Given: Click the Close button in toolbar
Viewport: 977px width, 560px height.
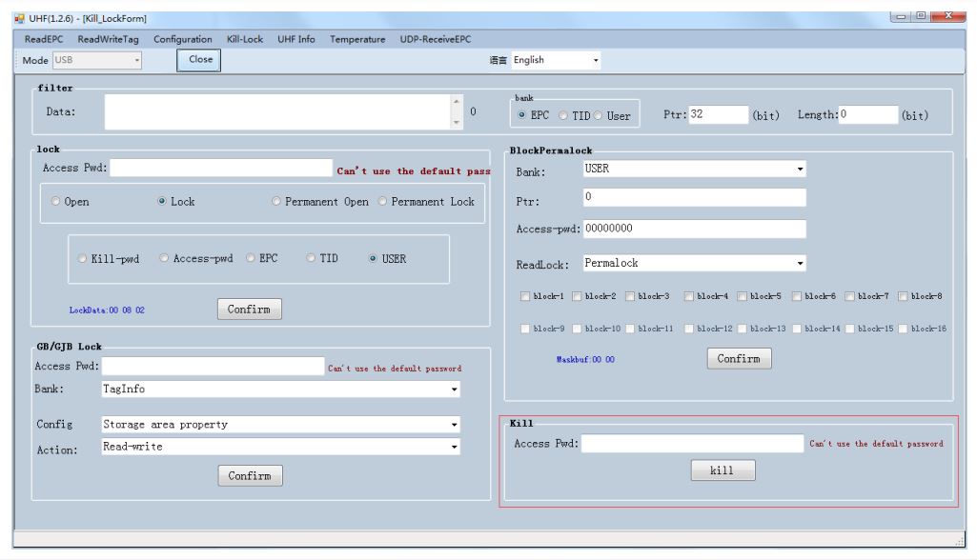Looking at the screenshot, I should point(199,60).
